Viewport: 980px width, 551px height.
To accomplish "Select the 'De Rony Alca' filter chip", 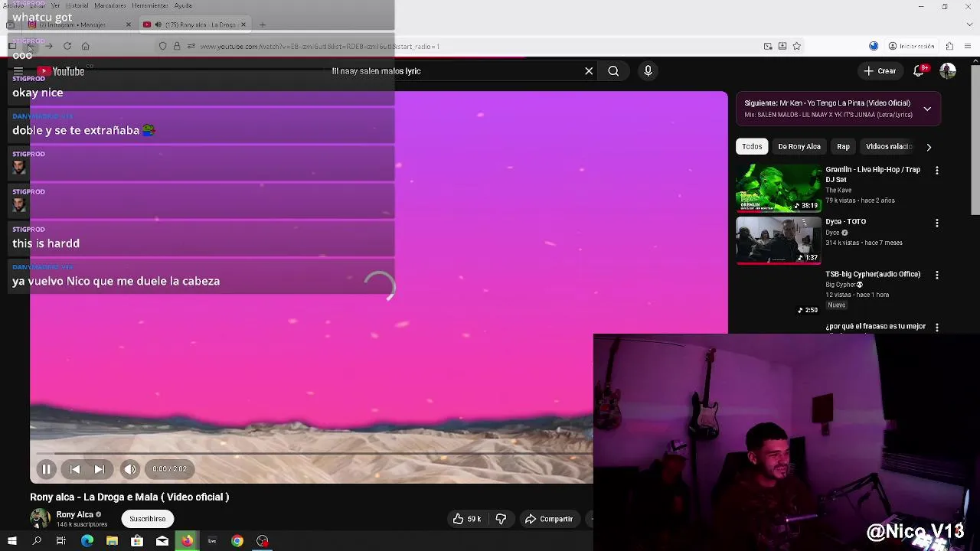I will [x=799, y=146].
